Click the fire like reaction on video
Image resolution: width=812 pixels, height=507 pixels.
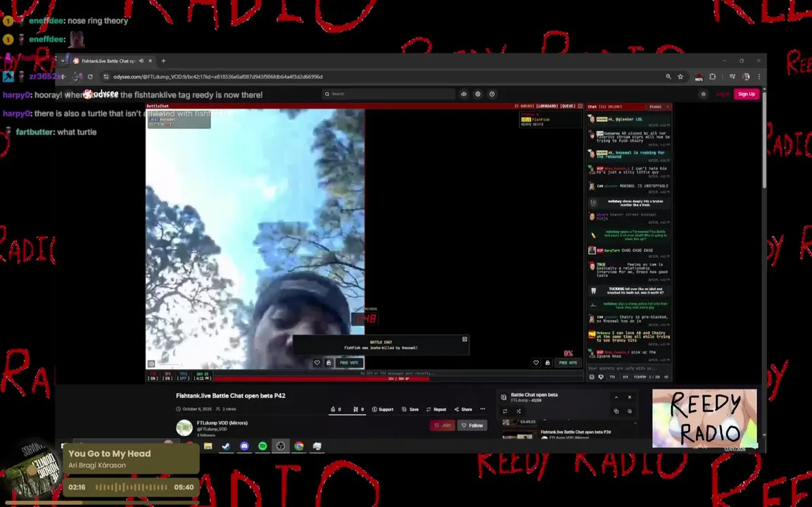(x=336, y=409)
